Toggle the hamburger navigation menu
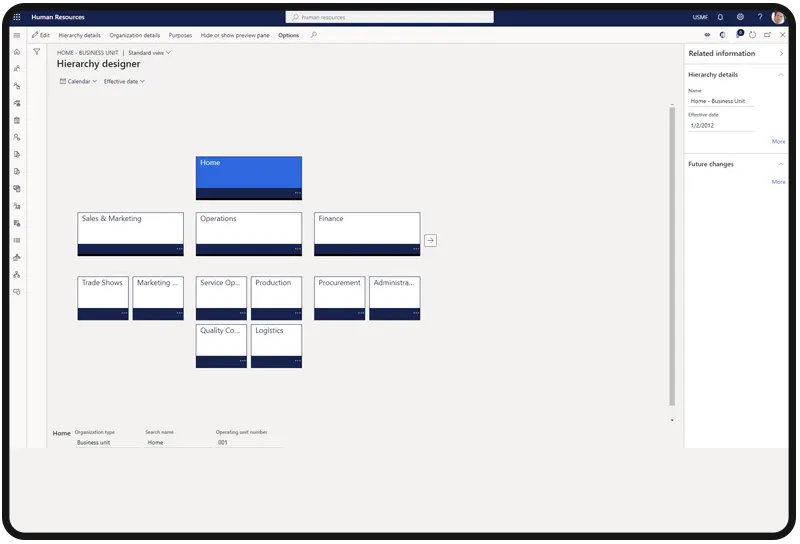Image resolution: width=800 pixels, height=544 pixels. coord(17,35)
